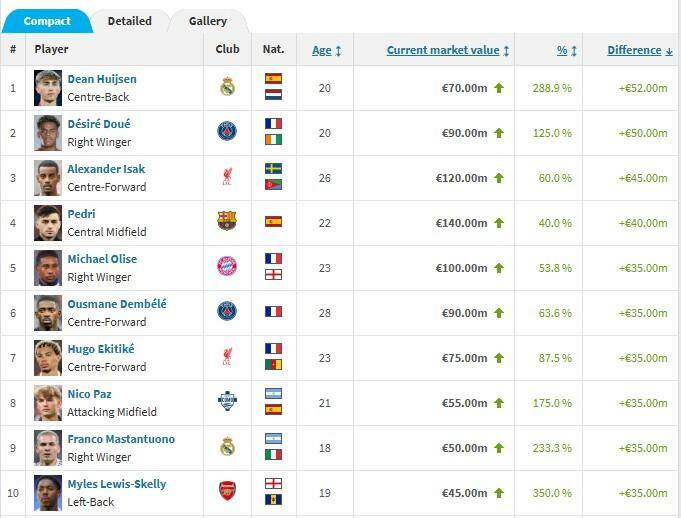Click Arsenal crest in Myles Lewis-Skelly row
Screen dimensions: 681x518
click(x=227, y=490)
